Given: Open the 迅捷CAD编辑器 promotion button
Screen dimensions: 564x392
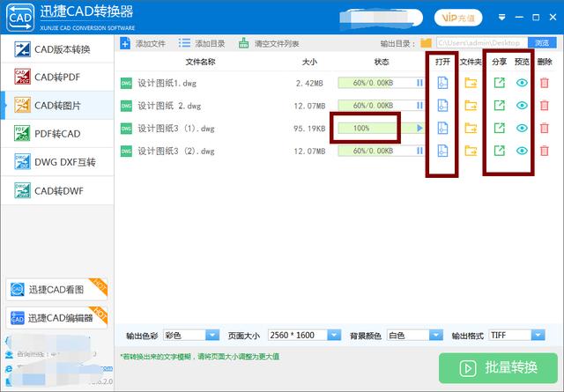Looking at the screenshot, I should pyautogui.click(x=56, y=317).
